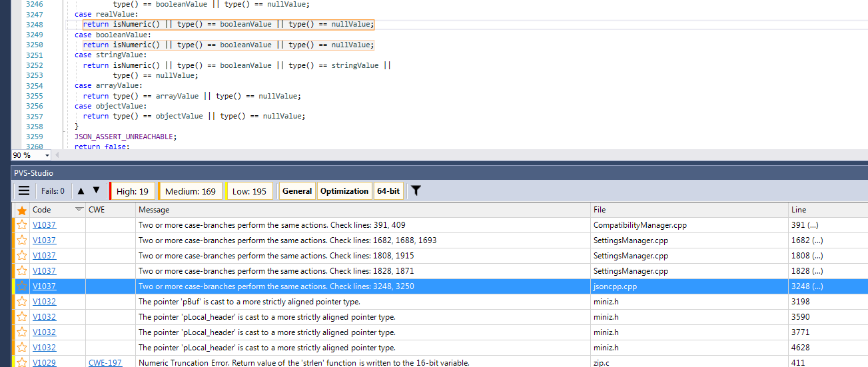
Task: Toggle High: 19 severity filter
Action: click(x=132, y=191)
